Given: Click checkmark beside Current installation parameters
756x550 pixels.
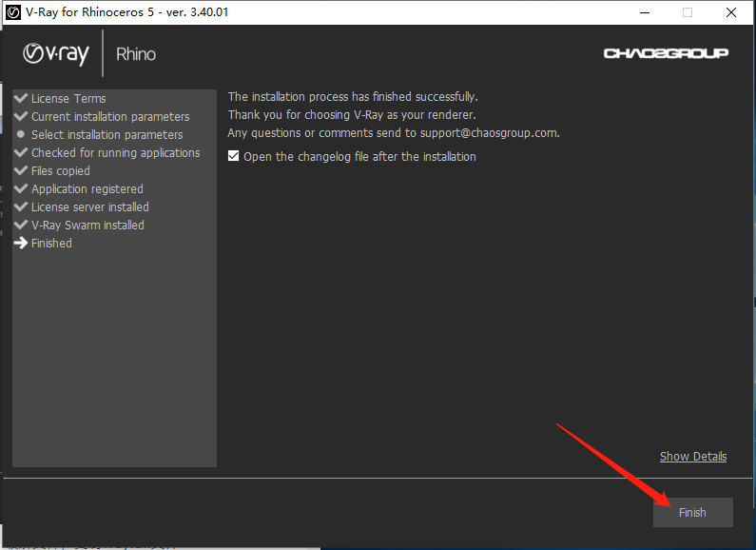Looking at the screenshot, I should point(21,116).
